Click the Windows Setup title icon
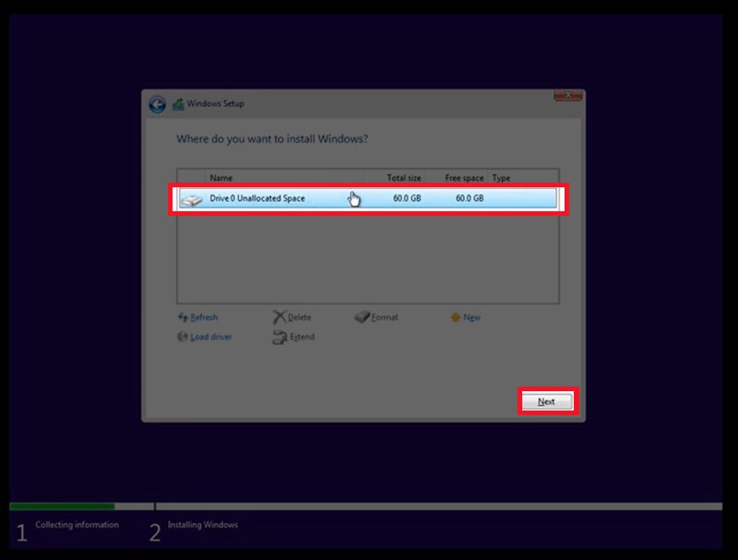This screenshot has height=560, width=738. coord(178,104)
